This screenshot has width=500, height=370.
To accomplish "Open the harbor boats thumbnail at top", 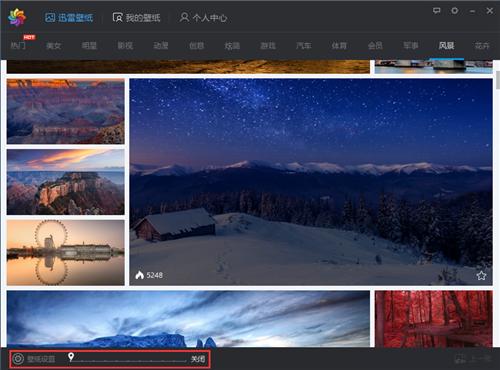I will coord(434,67).
